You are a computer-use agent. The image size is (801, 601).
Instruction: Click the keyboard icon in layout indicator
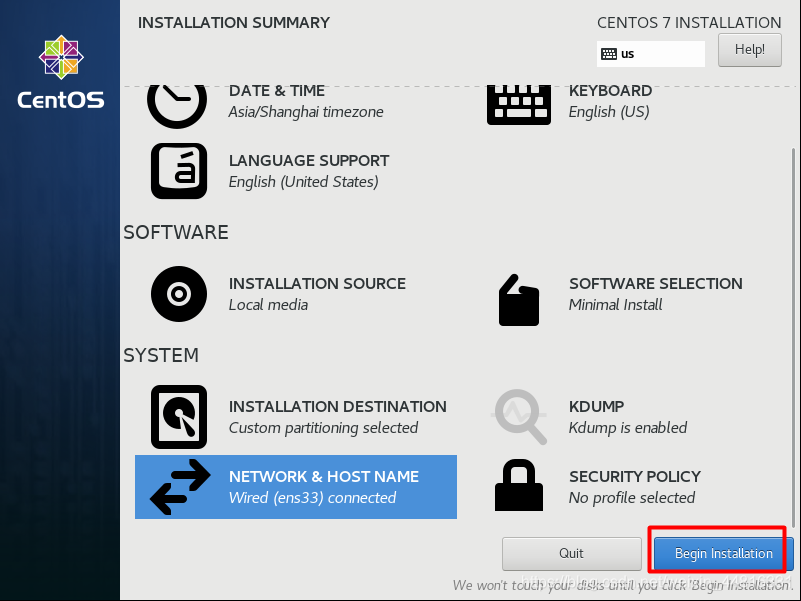(x=609, y=54)
